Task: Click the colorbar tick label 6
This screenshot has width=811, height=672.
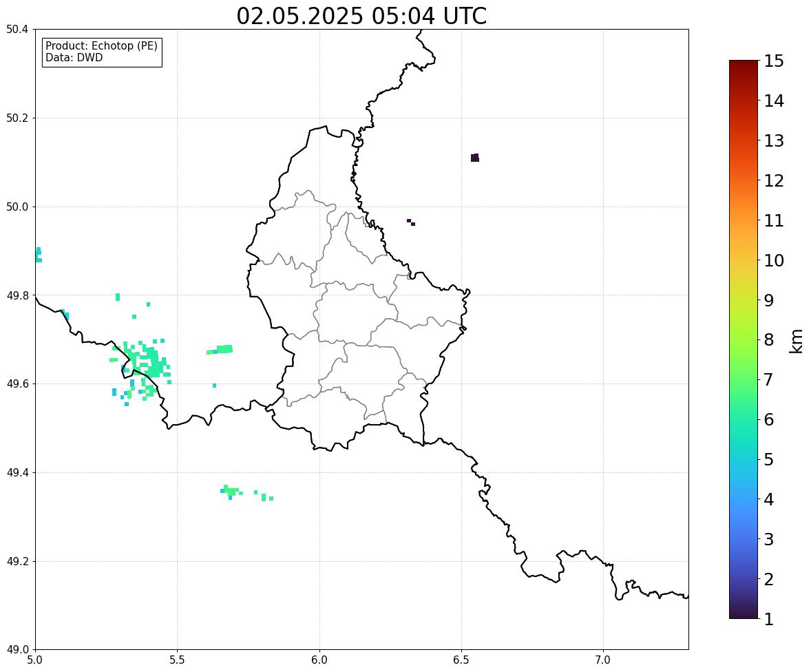Action: (x=769, y=419)
